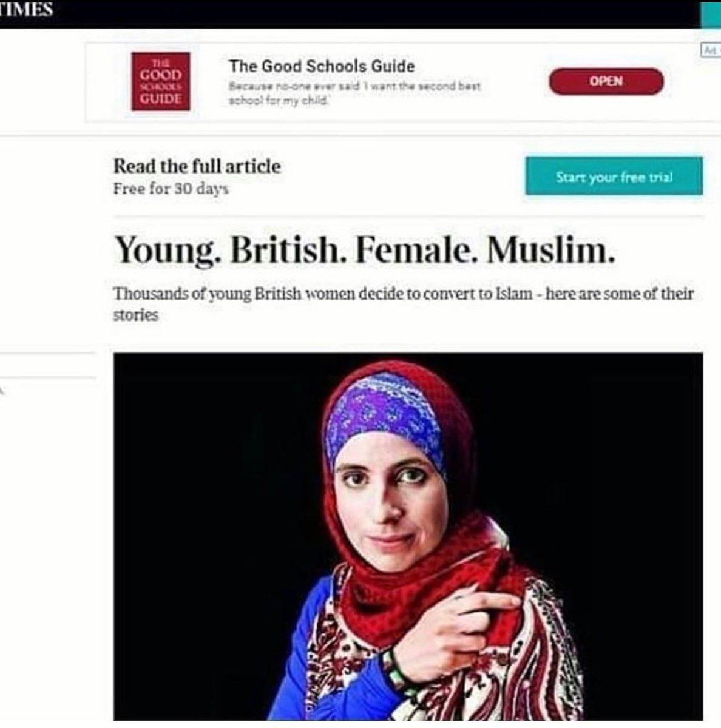Click the TIMES logo in header
Image resolution: width=721 pixels, height=728 pixels.
(x=25, y=9)
